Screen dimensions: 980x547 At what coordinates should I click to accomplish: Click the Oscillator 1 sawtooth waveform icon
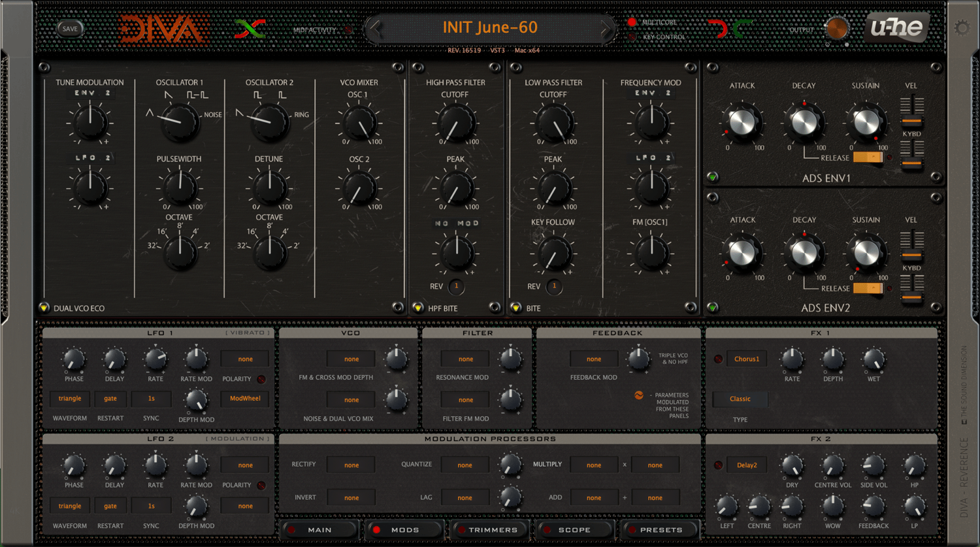point(169,95)
